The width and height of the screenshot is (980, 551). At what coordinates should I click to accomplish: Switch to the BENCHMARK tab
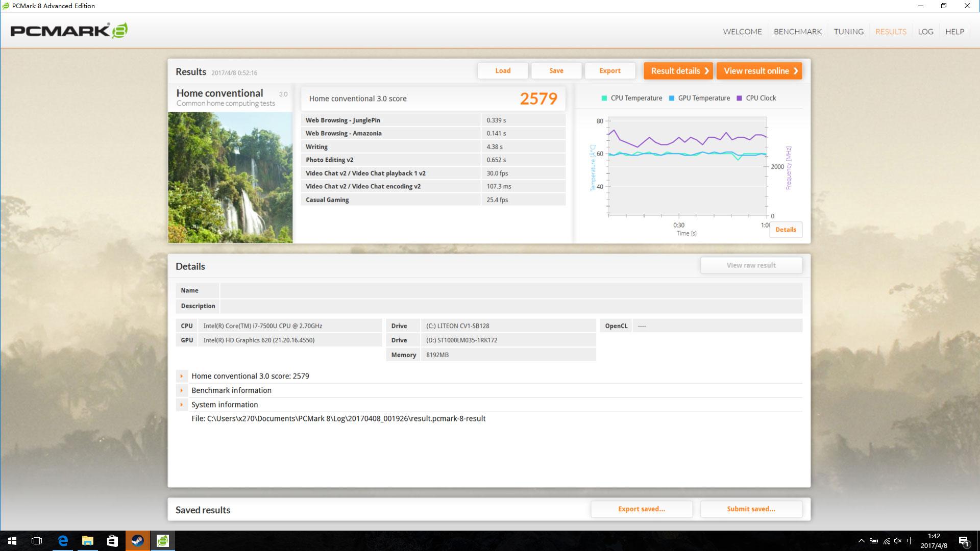[798, 32]
